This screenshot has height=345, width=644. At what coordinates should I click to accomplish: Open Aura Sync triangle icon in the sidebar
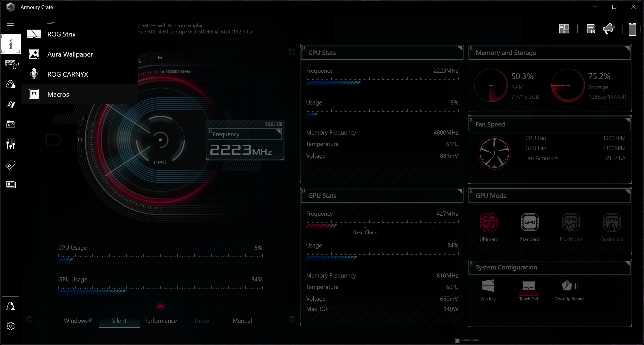11,84
